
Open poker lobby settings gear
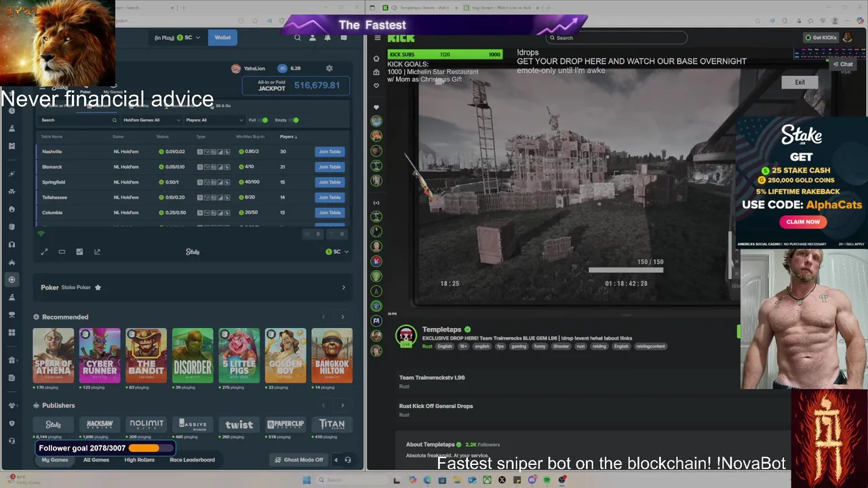(330, 68)
